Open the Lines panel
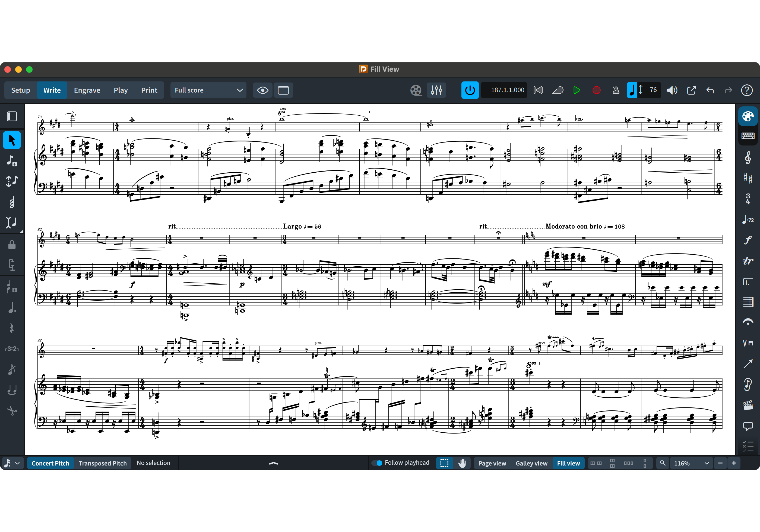 (x=748, y=364)
